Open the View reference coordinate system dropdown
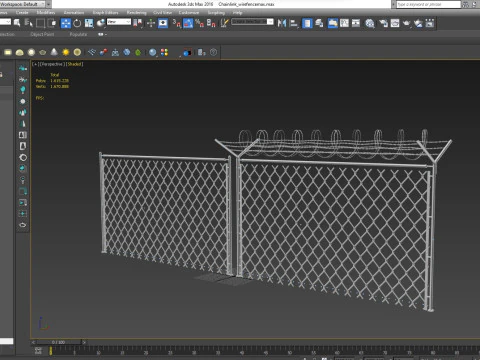Viewport: 480px width, 360px height. pyautogui.click(x=119, y=22)
